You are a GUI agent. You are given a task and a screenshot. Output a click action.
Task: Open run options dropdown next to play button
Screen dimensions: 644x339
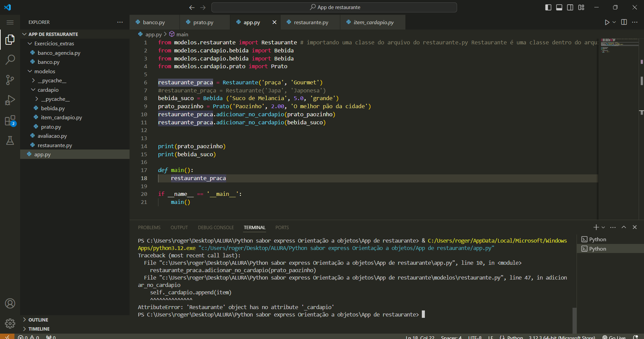click(614, 22)
